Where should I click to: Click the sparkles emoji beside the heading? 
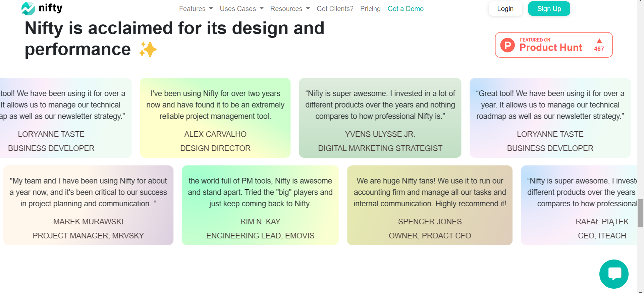click(148, 50)
